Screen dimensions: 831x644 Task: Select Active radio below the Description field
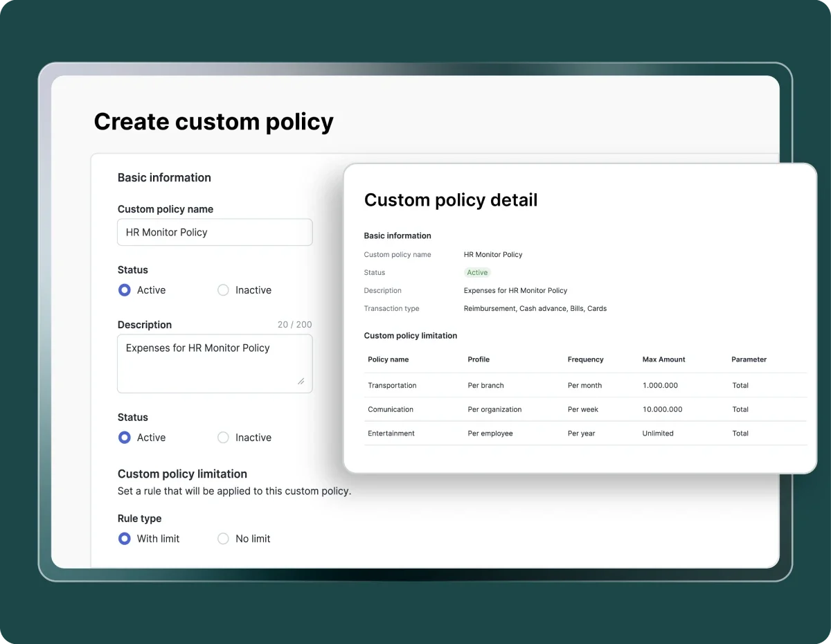[x=125, y=438]
